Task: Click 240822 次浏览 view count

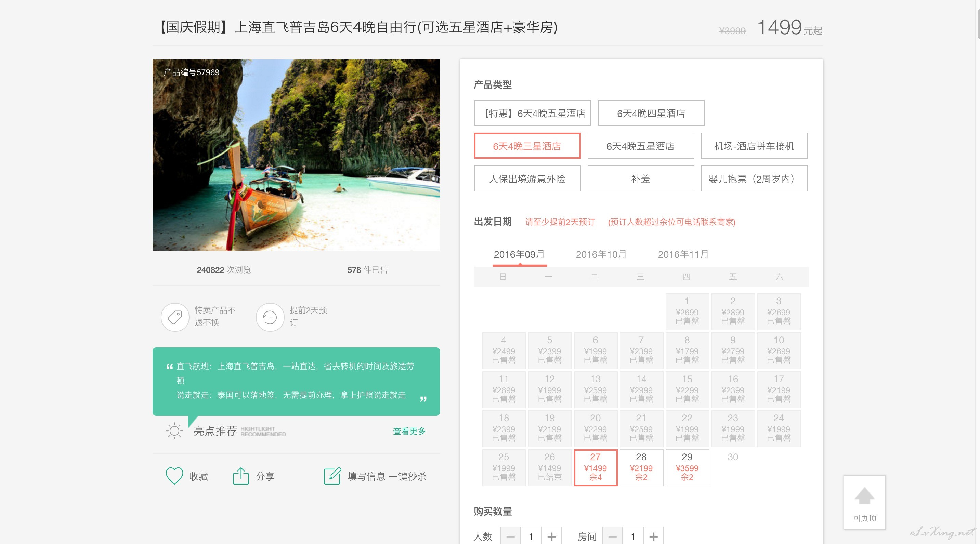Action: pos(224,270)
